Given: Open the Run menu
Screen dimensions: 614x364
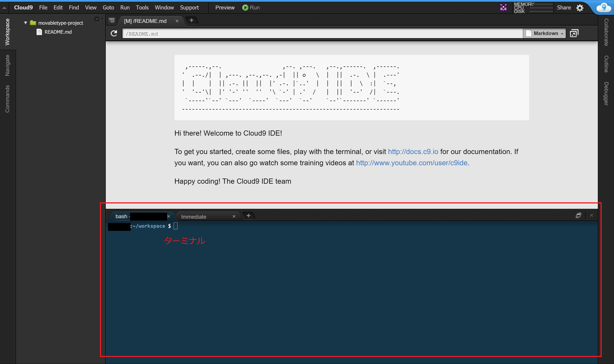Looking at the screenshot, I should [x=125, y=8].
